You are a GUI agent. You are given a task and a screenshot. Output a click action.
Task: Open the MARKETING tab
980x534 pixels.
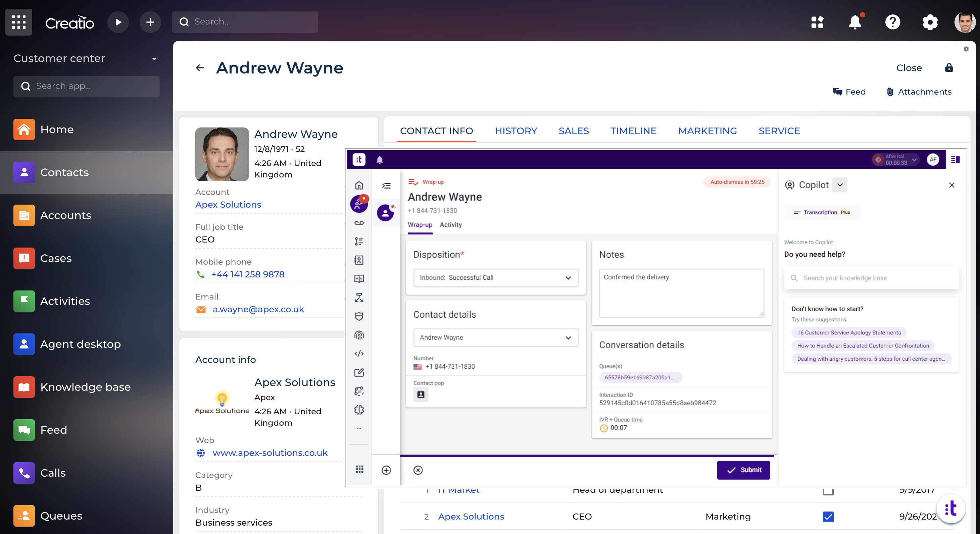[707, 131]
